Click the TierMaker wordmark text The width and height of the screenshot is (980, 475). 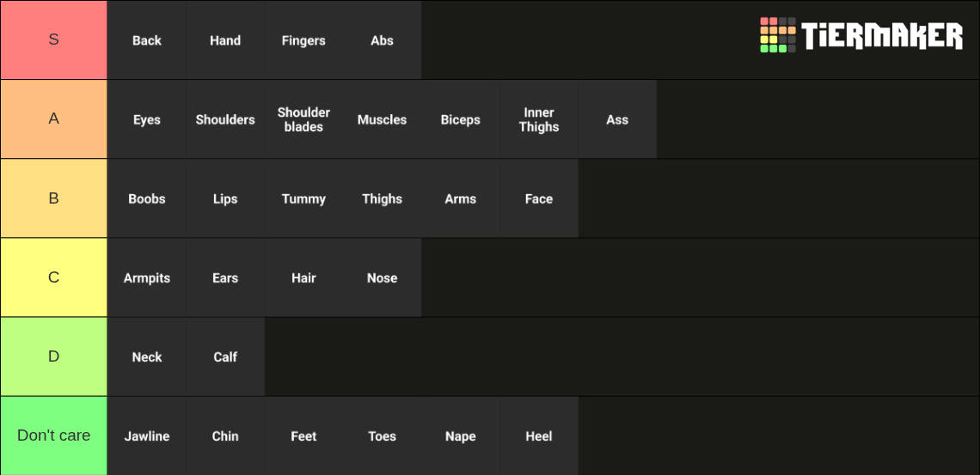[882, 35]
